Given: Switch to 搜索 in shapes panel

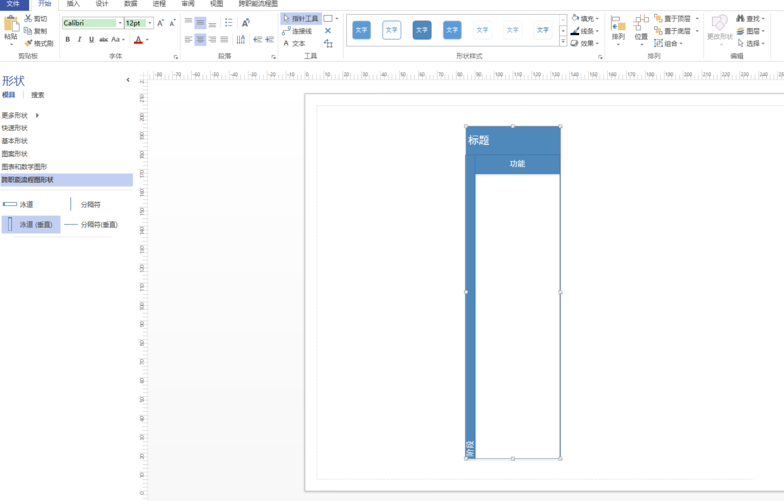Looking at the screenshot, I should (38, 95).
